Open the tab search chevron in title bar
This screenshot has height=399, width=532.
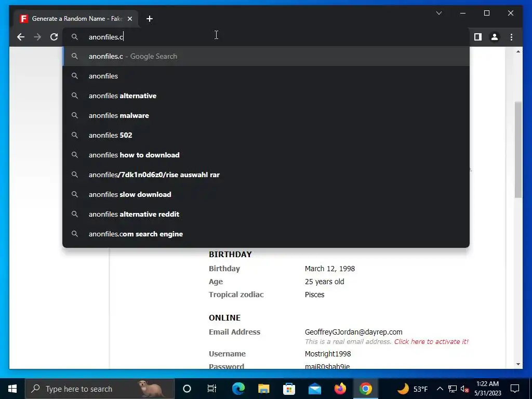[438, 13]
